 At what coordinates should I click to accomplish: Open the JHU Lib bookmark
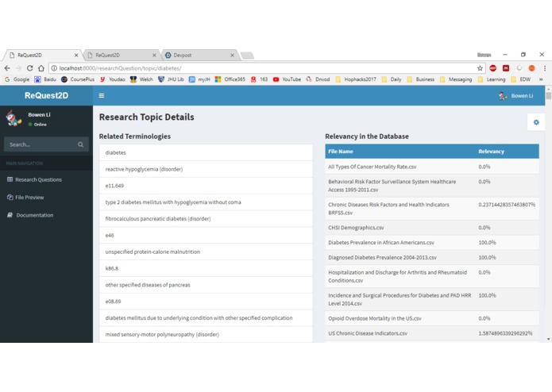click(x=171, y=79)
